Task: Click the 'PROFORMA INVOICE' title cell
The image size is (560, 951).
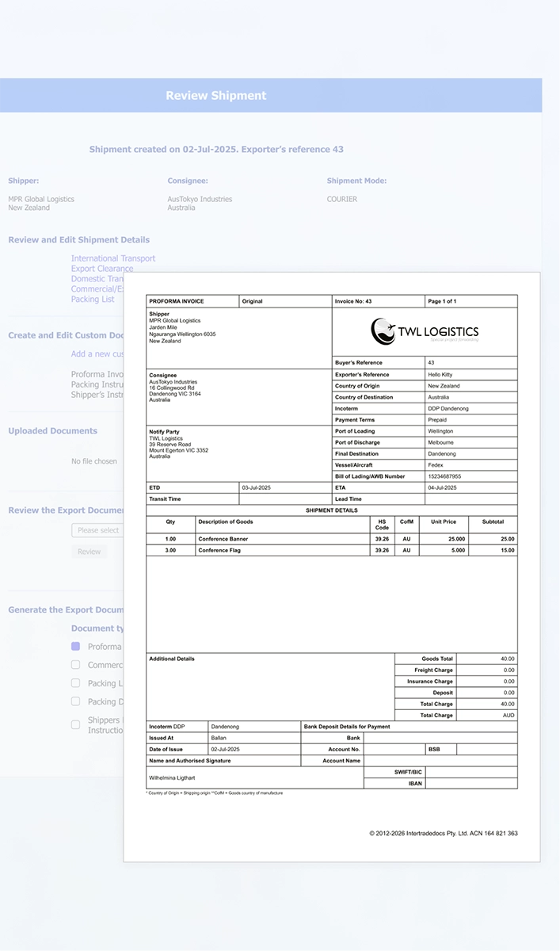Action: [193, 301]
